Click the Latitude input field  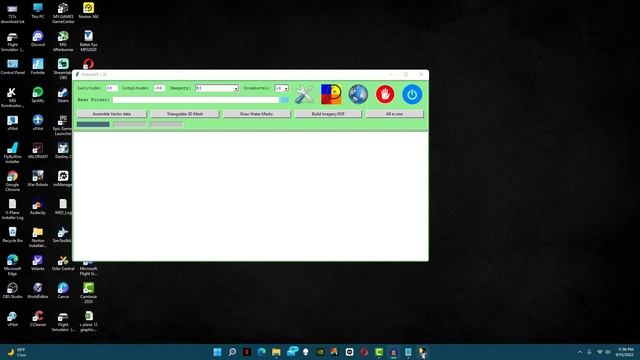(x=111, y=88)
